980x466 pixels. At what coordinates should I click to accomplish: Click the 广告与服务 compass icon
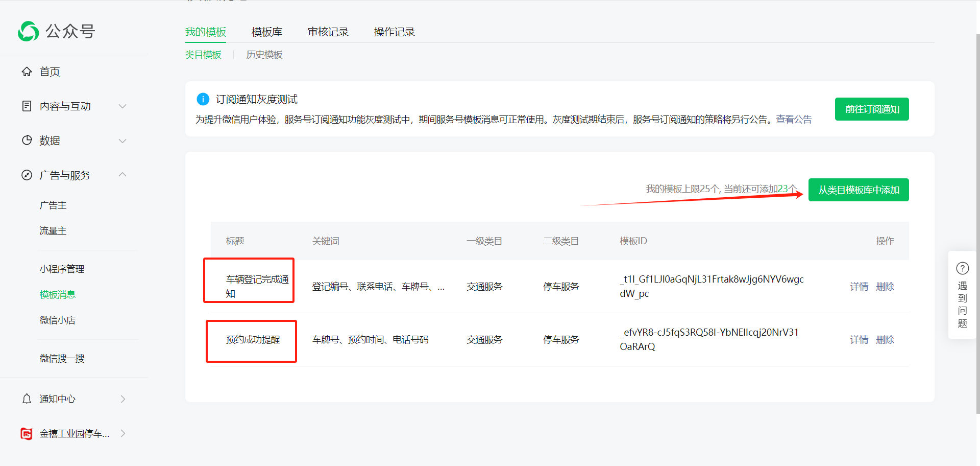[27, 175]
